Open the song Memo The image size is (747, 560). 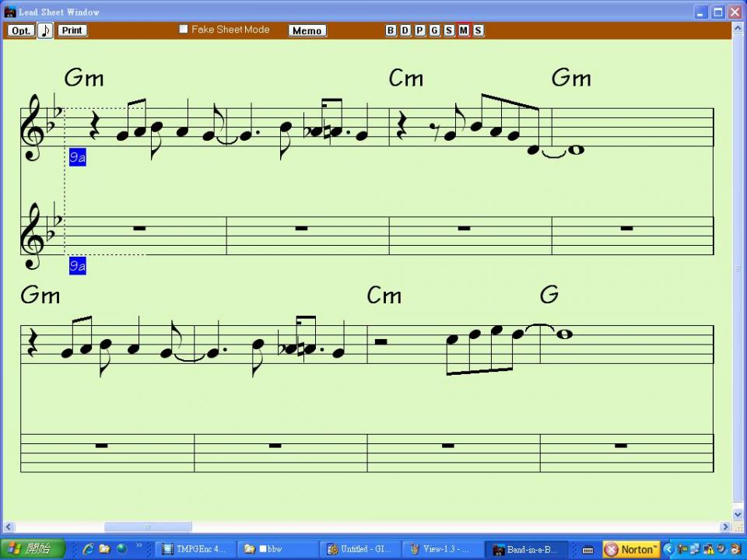[x=307, y=30]
